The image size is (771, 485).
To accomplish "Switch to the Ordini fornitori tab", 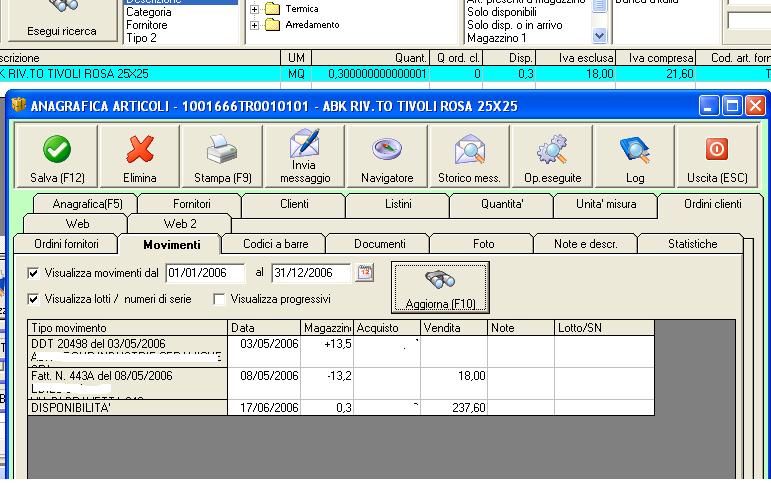I will point(66,244).
